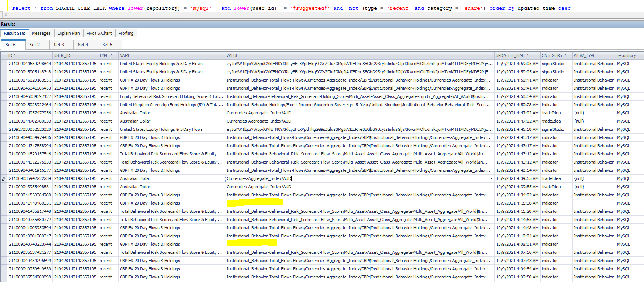
Task: Click the 10/9/2021 4:07:43 AM updated time cell
Action: [517, 261]
